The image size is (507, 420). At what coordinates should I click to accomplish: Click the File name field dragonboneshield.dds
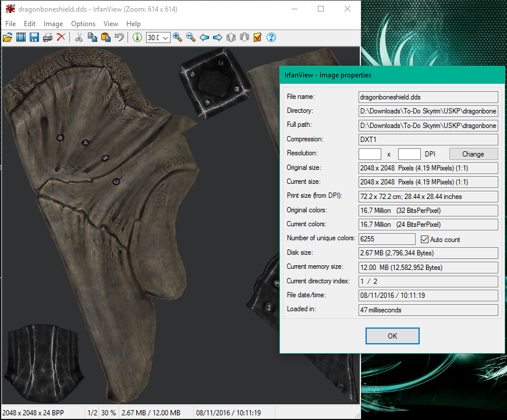[x=428, y=97]
